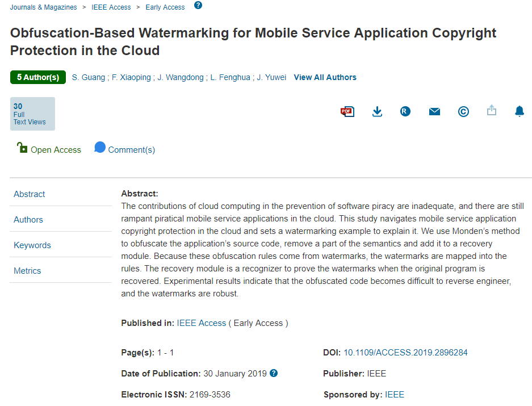The image size is (532, 406).
Task: Open the Metrics section tab
Action: click(27, 271)
